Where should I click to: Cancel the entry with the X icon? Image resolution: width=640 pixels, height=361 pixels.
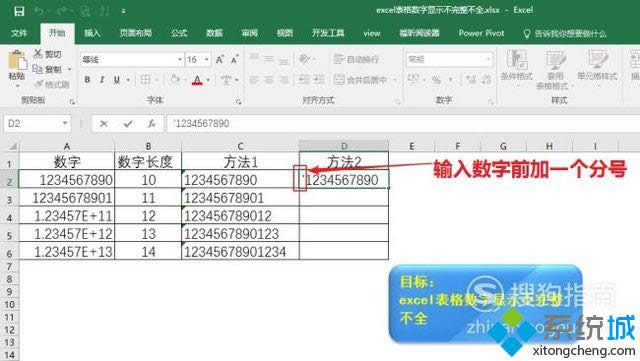(104, 123)
